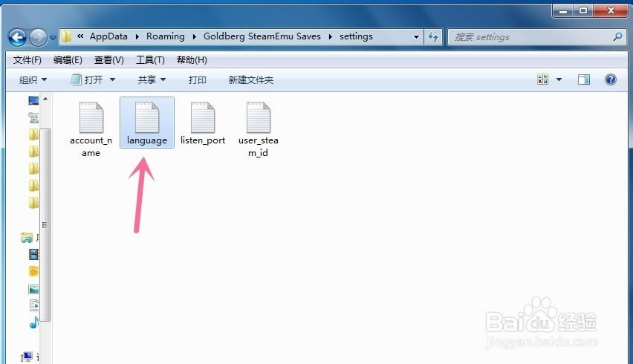Select the language file icon

coord(146,118)
